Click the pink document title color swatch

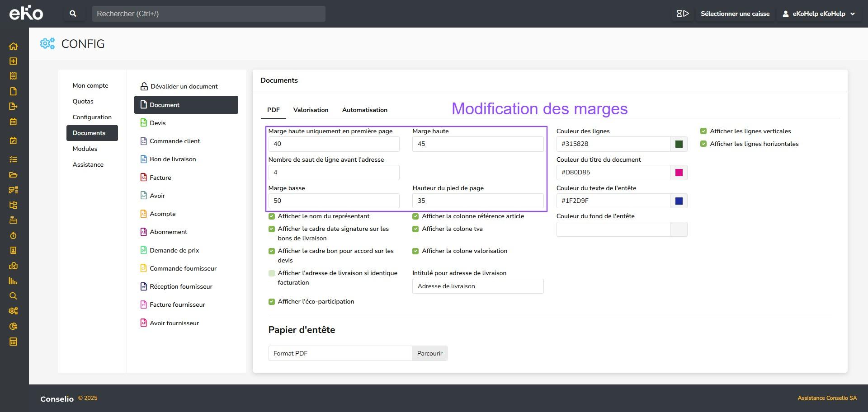(x=679, y=173)
